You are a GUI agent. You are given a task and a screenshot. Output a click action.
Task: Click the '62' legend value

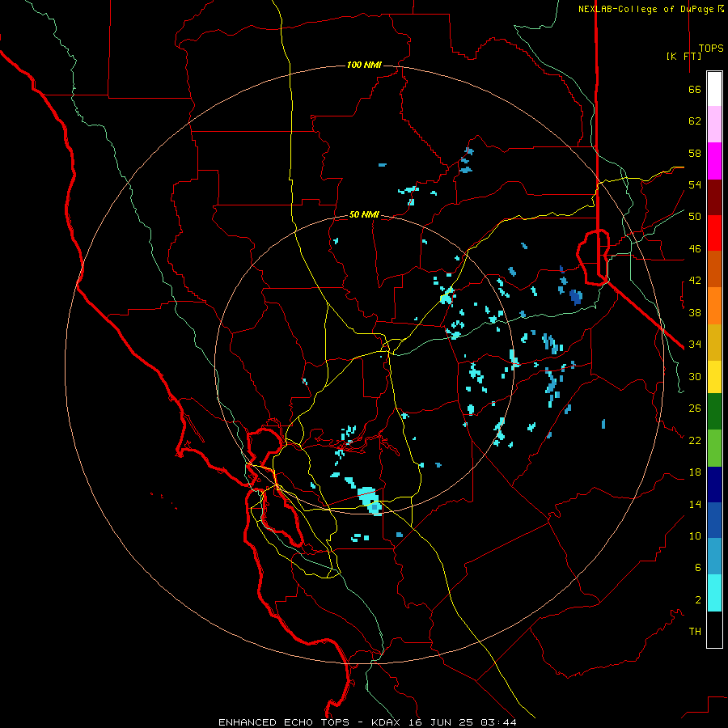(x=695, y=121)
